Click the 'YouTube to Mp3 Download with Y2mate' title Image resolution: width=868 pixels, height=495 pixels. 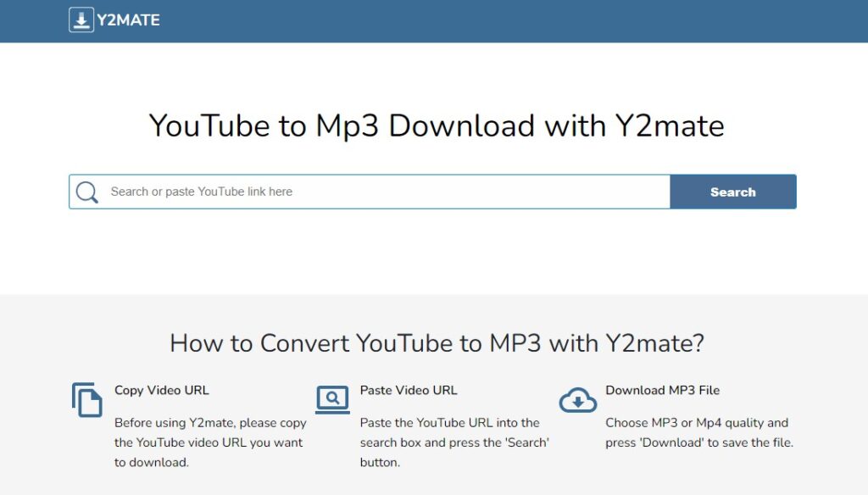437,125
